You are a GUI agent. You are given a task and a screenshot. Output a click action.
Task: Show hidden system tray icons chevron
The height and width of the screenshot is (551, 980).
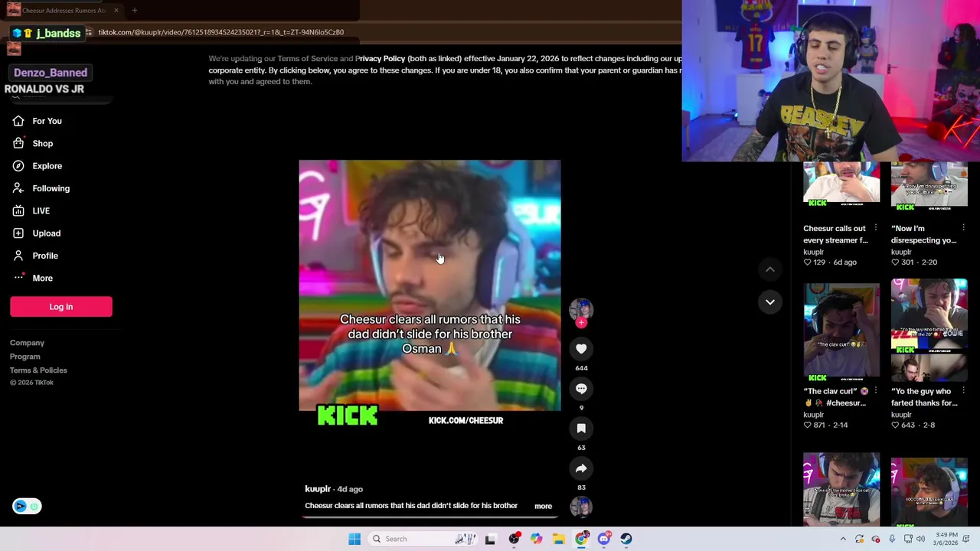click(843, 539)
